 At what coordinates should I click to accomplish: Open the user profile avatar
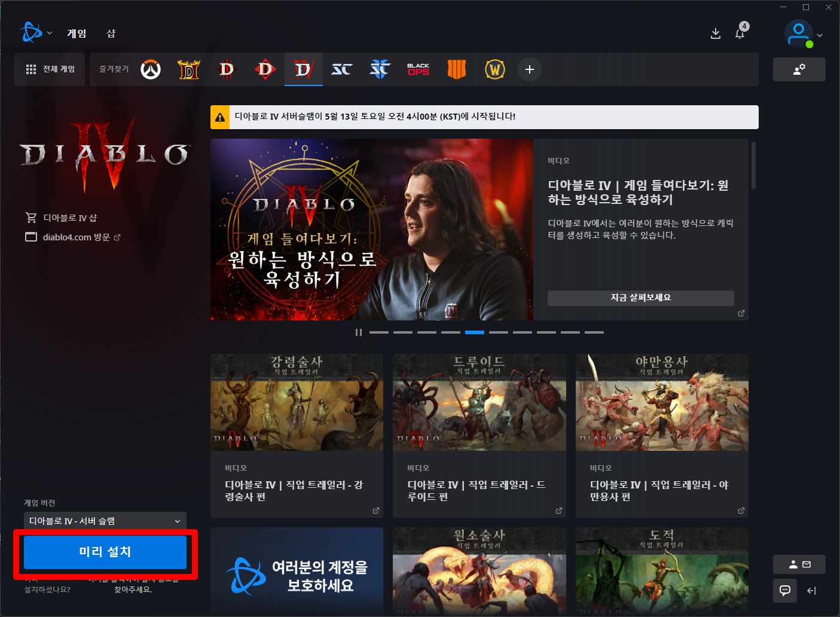point(799,33)
